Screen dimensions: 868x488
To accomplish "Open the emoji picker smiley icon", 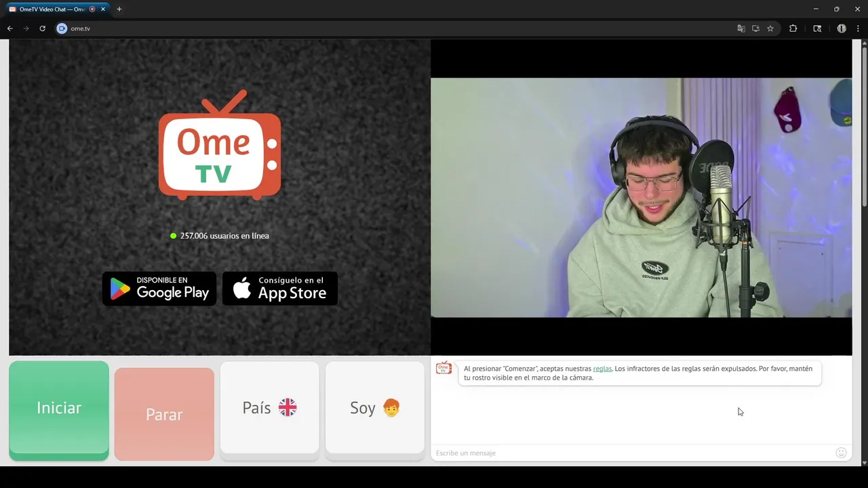I will tap(841, 453).
